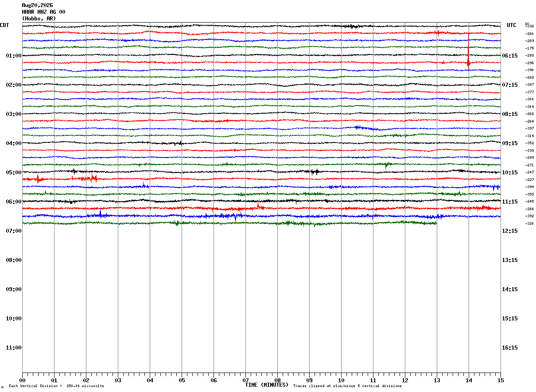Click the end of the last green trace
This screenshot has width=536, height=392.
tap(436, 223)
